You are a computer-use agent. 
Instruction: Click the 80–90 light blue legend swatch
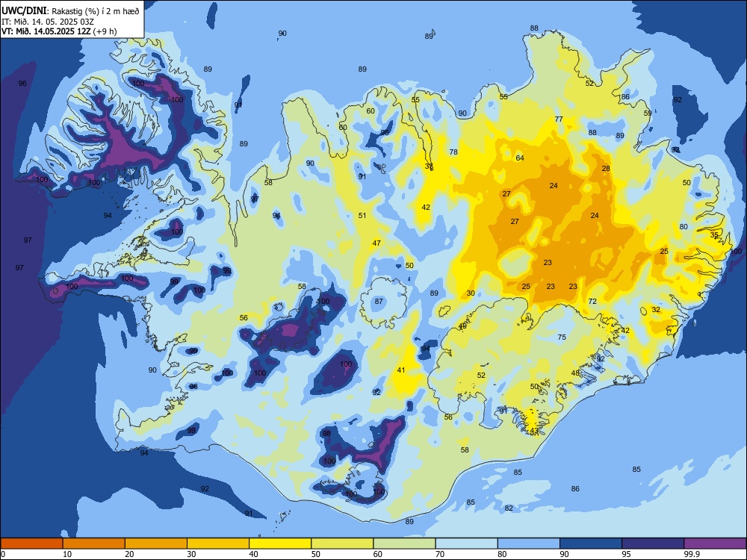click(529, 544)
